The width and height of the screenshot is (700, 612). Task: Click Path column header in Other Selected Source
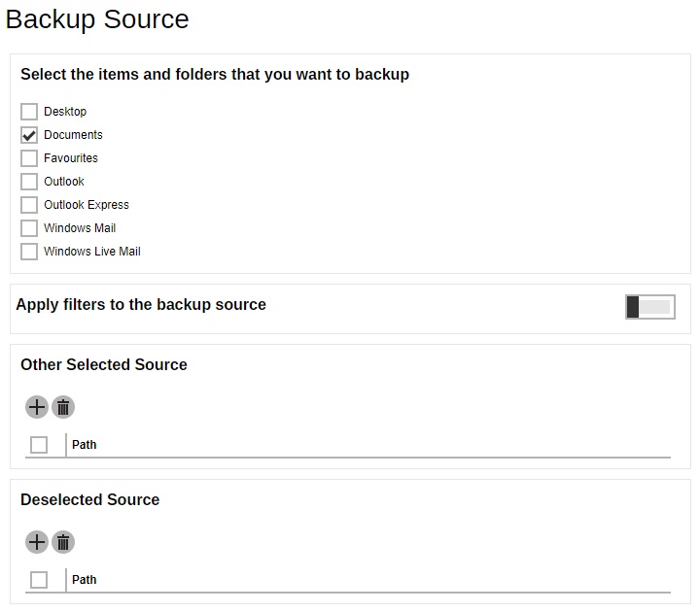[84, 445]
